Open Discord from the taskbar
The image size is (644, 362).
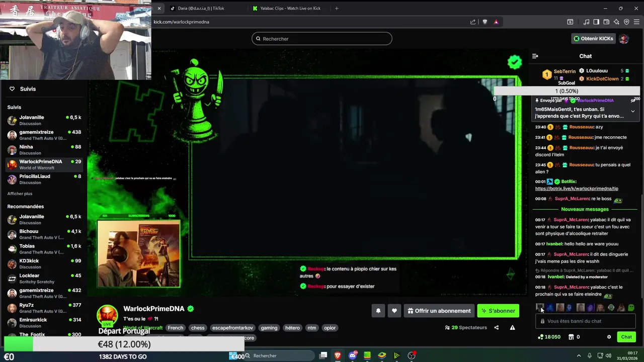click(353, 355)
